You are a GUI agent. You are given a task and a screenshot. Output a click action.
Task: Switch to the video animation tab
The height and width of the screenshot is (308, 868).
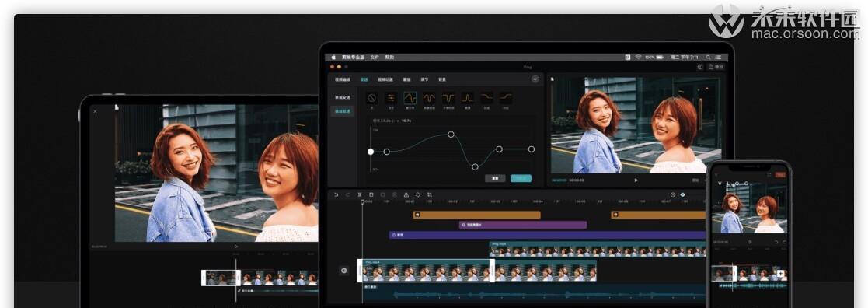386,79
